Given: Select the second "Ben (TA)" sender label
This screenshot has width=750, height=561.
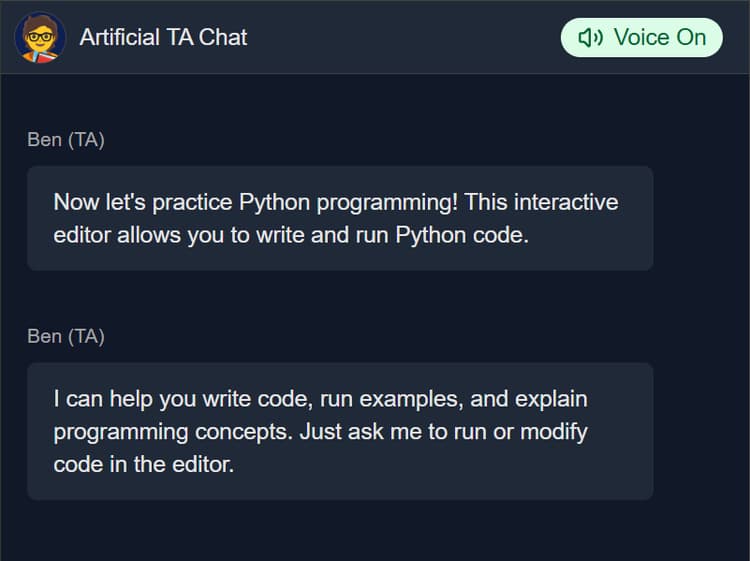Looking at the screenshot, I should [x=66, y=336].
